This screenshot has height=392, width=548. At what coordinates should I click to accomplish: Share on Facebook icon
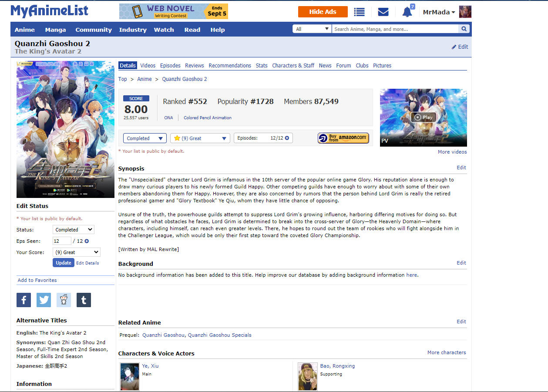tap(24, 300)
